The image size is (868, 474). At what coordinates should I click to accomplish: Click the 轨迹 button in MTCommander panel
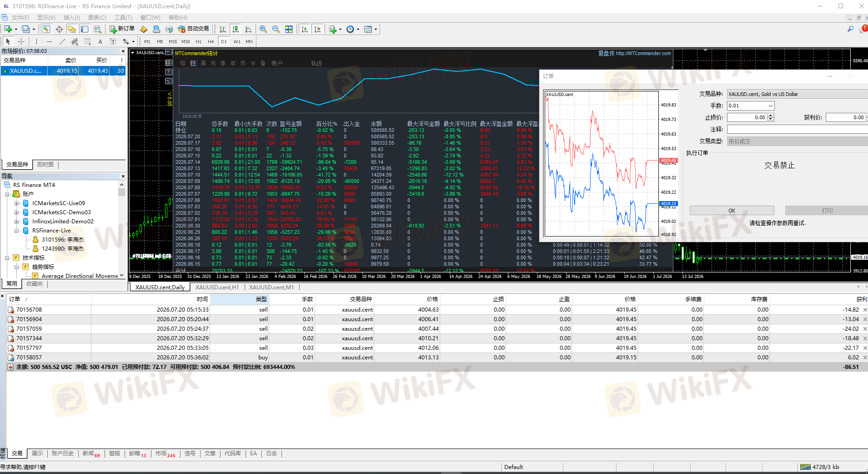pyautogui.click(x=316, y=63)
